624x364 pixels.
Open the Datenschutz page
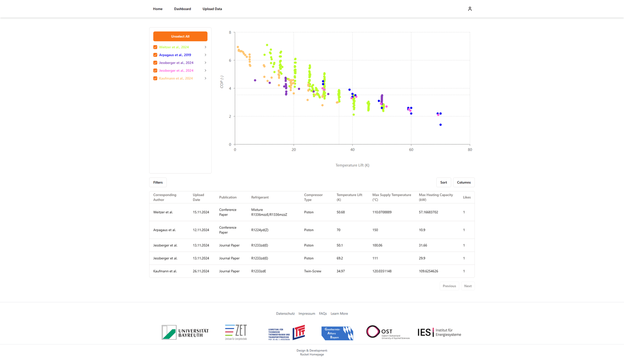285,313
